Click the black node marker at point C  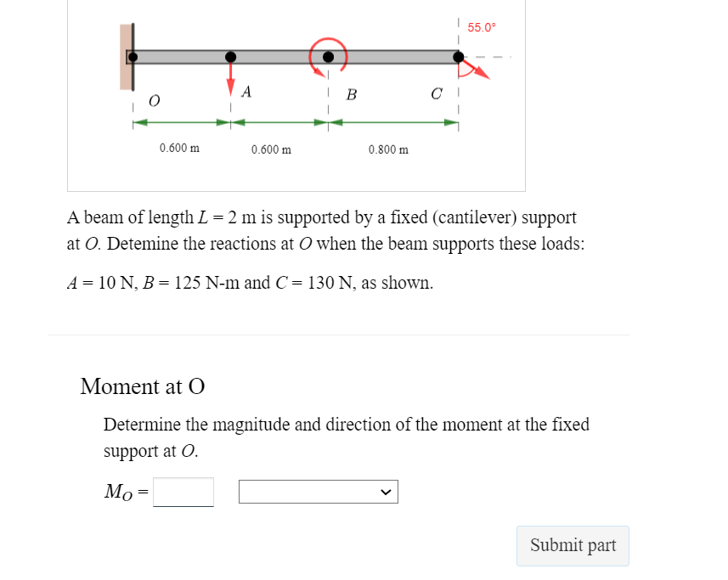pyautogui.click(x=458, y=56)
